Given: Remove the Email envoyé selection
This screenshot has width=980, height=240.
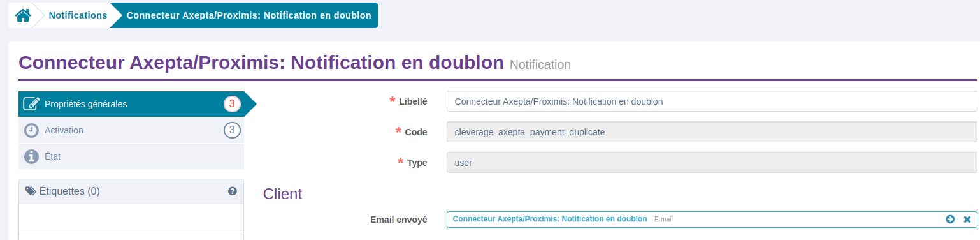Looking at the screenshot, I should [x=967, y=220].
